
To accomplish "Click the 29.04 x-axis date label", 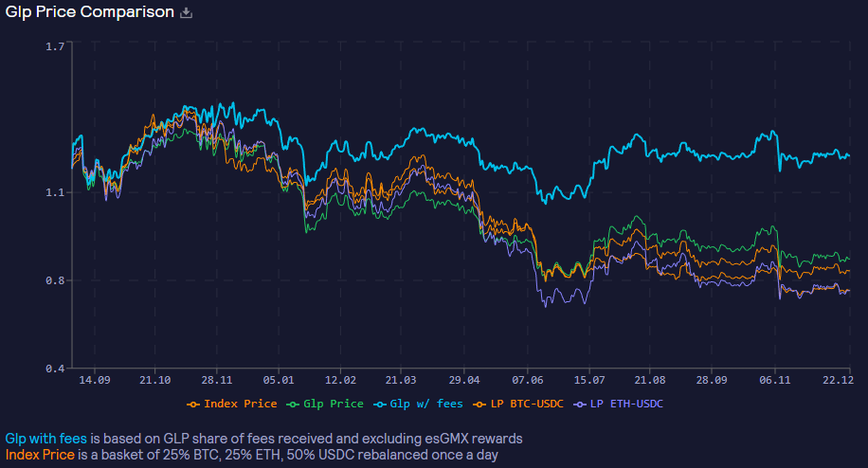I will (x=464, y=380).
